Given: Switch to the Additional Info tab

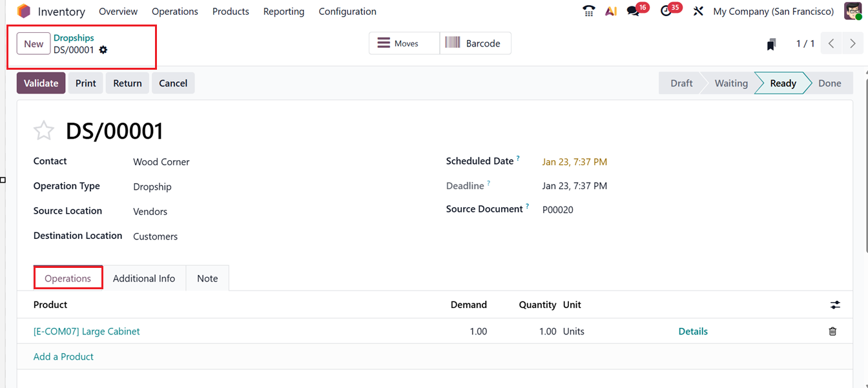Looking at the screenshot, I should coord(144,278).
